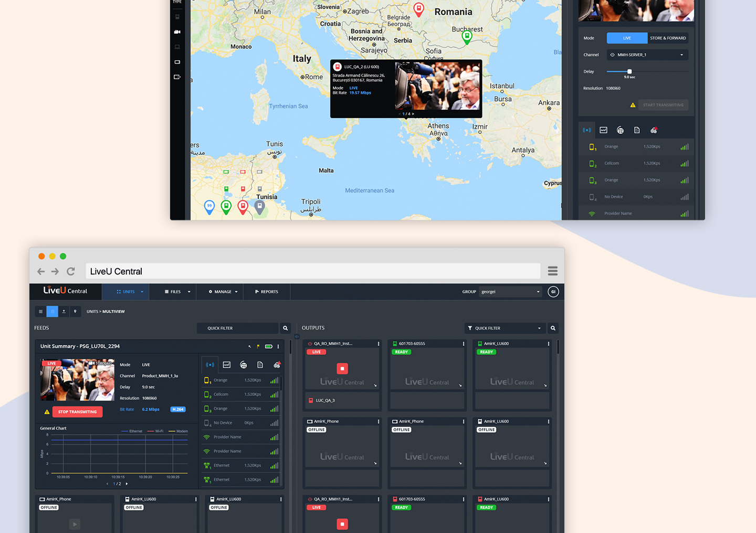
Task: Select the alert reel tab in Unit Summary
Action: tap(277, 365)
